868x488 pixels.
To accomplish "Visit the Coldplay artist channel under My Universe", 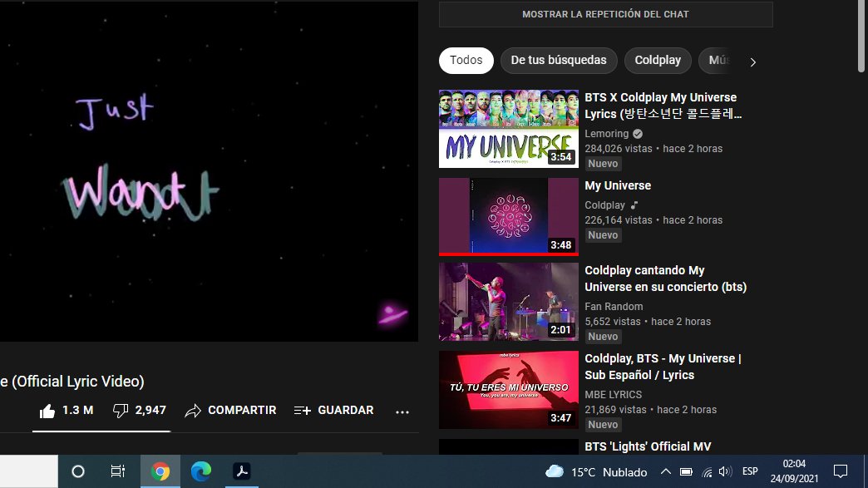I will [x=604, y=205].
